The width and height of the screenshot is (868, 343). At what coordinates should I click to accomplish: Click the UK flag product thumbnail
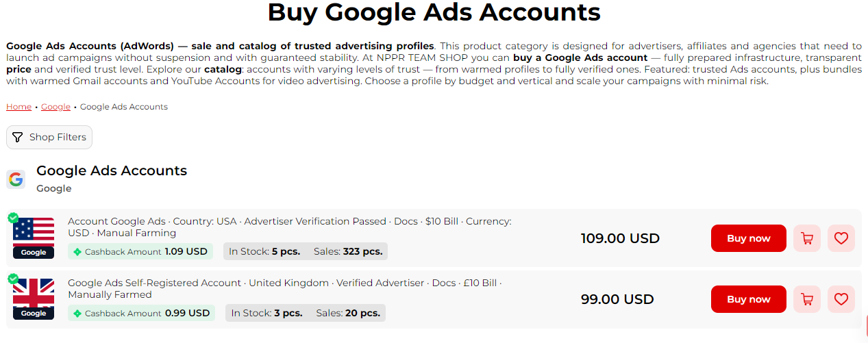point(34,298)
